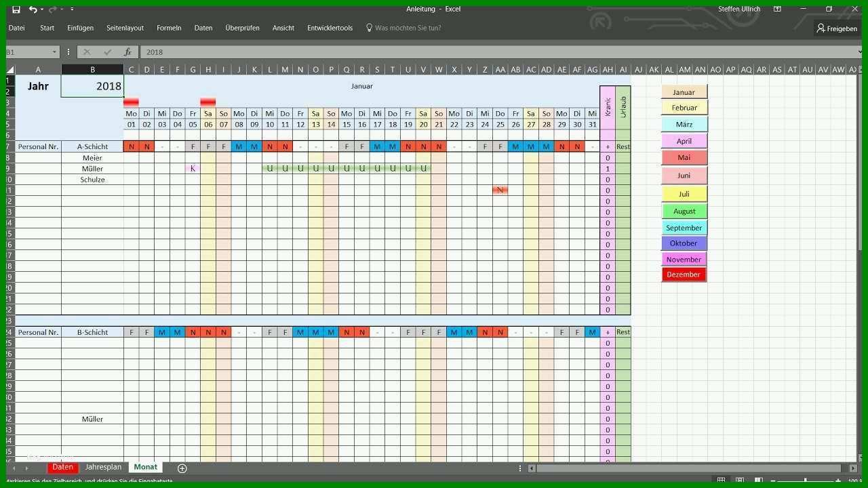Image resolution: width=868 pixels, height=488 pixels.
Task: Select the Juni month button
Action: [684, 176]
